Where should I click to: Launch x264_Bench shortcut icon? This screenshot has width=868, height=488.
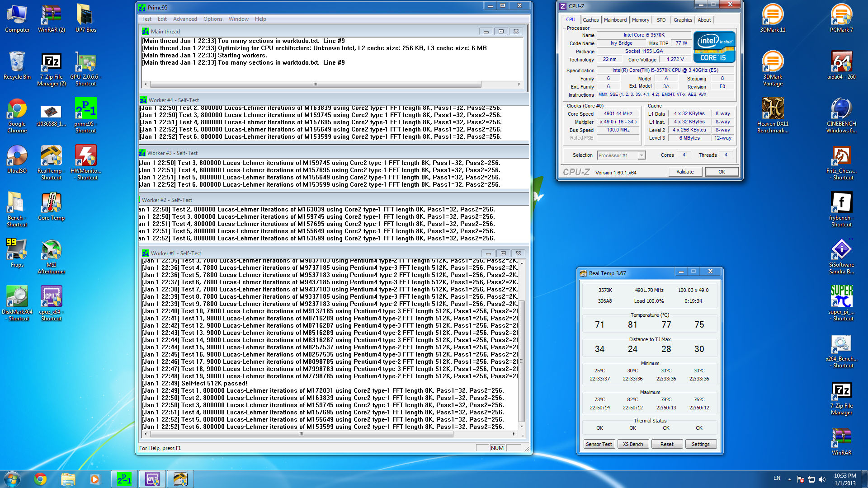point(841,351)
